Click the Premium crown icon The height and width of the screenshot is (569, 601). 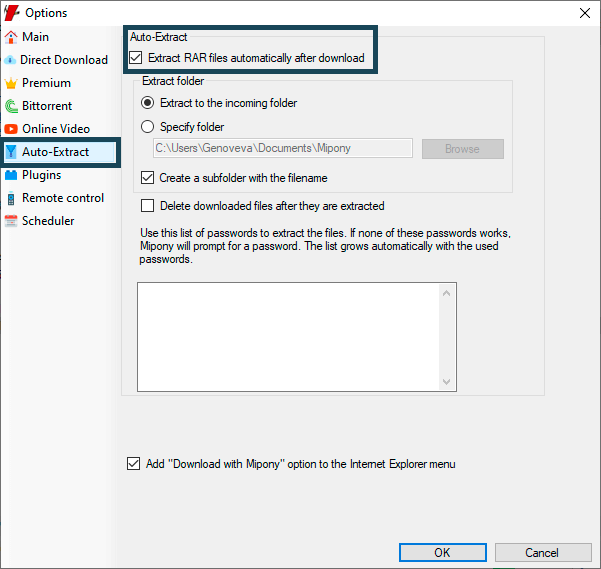11,83
